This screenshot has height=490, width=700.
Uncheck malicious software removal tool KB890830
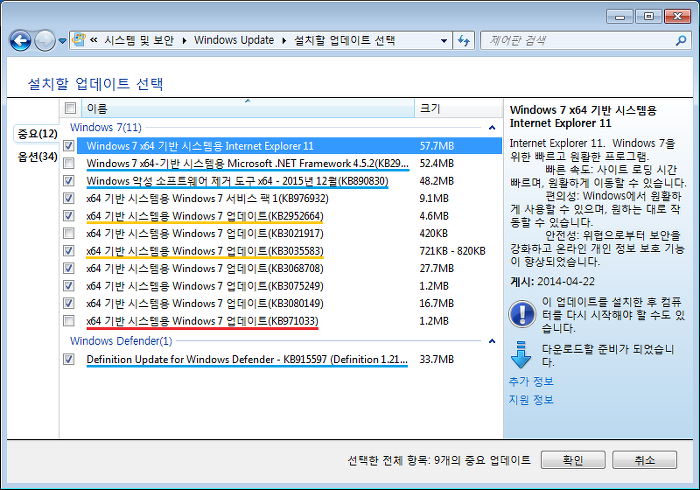click(69, 181)
